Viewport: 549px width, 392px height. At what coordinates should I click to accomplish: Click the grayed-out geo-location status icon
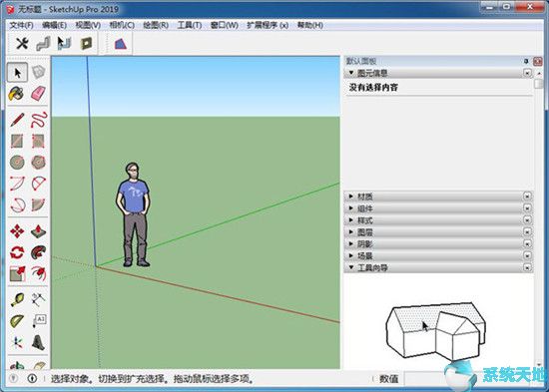pos(13,378)
